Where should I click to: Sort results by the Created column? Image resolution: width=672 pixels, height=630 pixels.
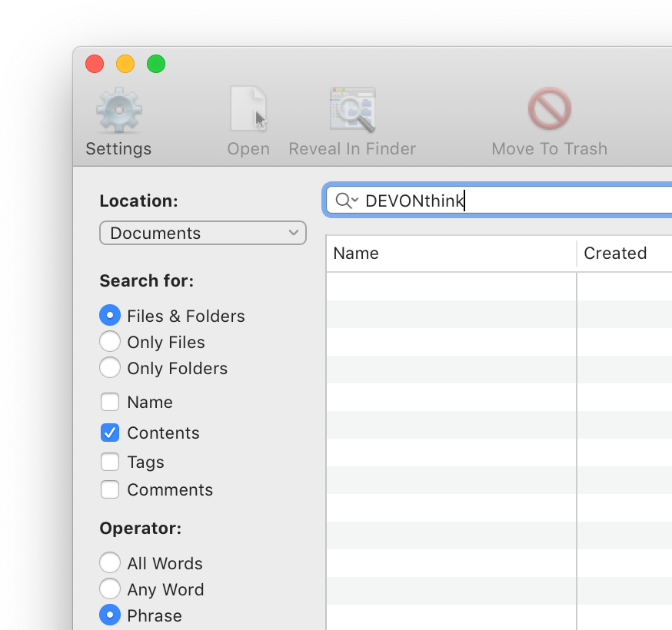625,253
